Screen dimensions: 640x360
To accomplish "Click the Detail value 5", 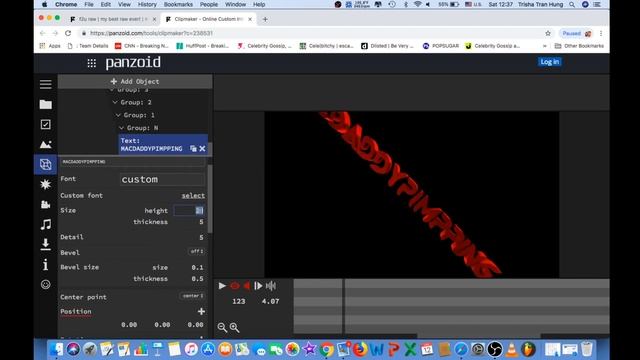I will [201, 237].
